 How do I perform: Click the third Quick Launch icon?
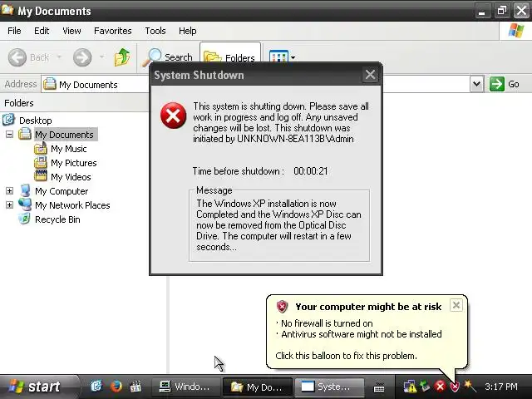point(135,386)
